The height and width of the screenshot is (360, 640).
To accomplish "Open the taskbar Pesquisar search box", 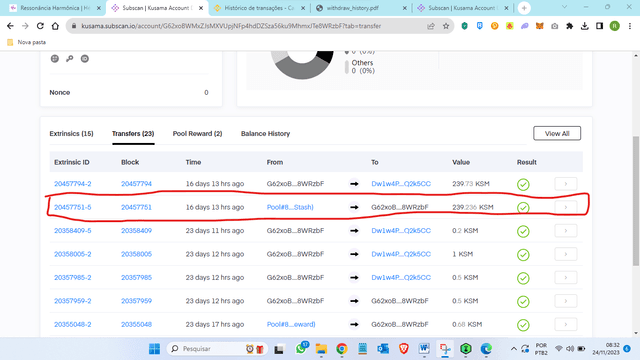I will tap(217, 349).
